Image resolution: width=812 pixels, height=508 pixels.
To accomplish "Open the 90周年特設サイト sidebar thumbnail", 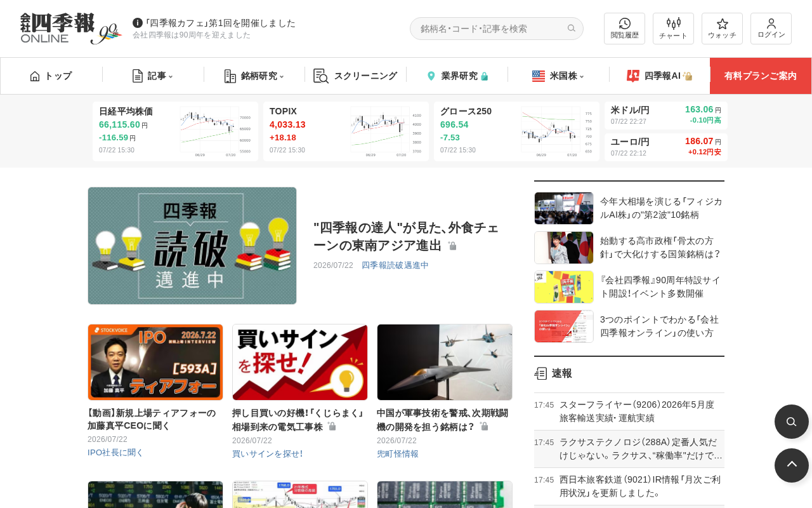I will (564, 287).
